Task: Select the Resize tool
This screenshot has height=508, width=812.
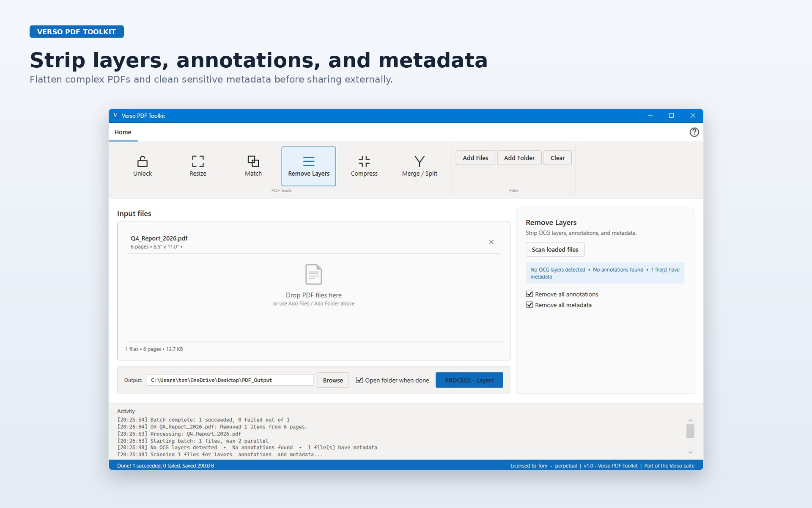Action: coord(198,166)
